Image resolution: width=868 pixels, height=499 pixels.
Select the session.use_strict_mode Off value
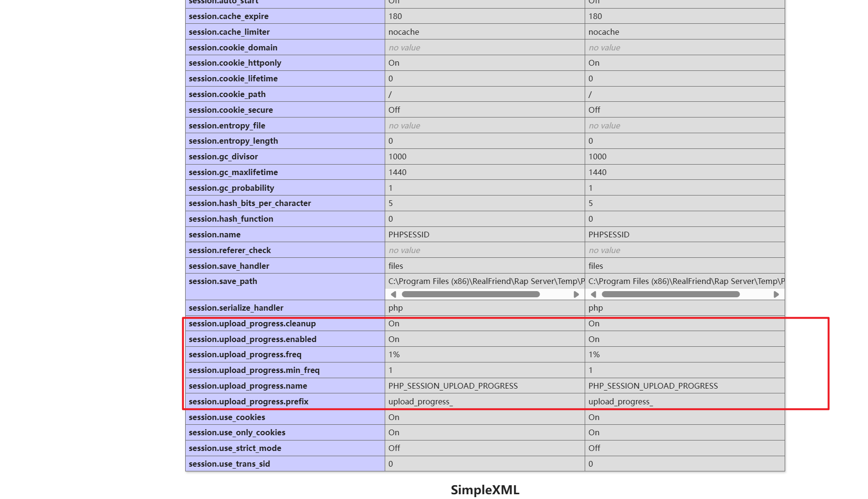(393, 448)
